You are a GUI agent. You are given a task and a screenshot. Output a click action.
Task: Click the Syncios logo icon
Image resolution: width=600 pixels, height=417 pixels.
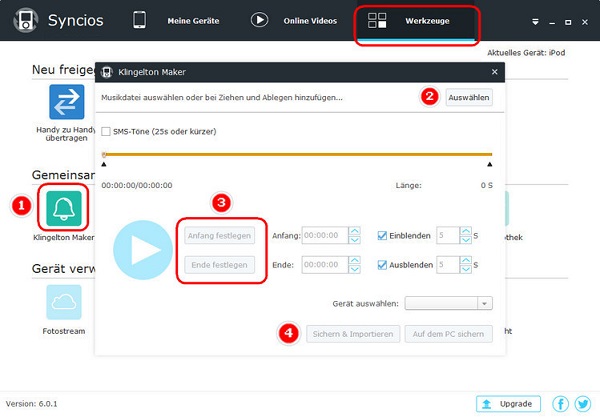pos(25,20)
